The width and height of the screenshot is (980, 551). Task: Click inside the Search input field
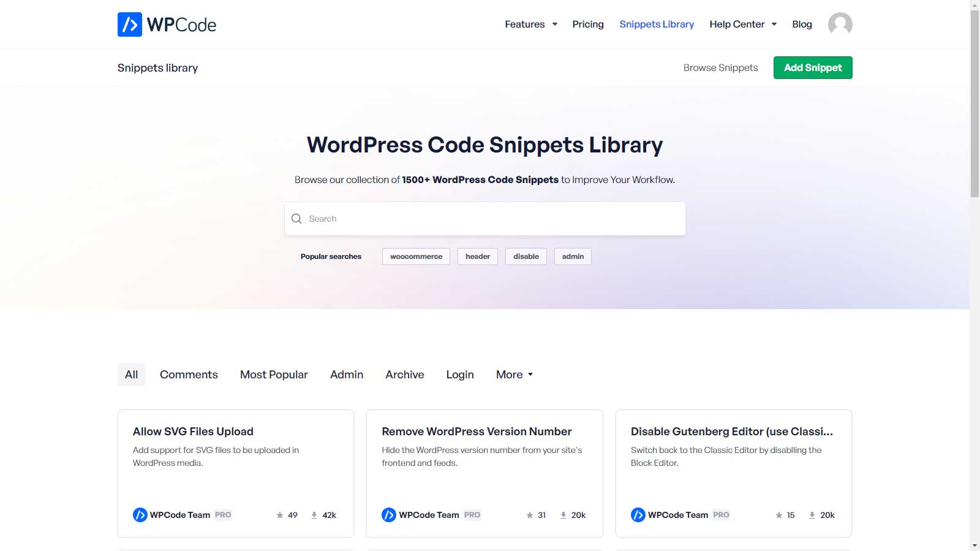tap(484, 219)
